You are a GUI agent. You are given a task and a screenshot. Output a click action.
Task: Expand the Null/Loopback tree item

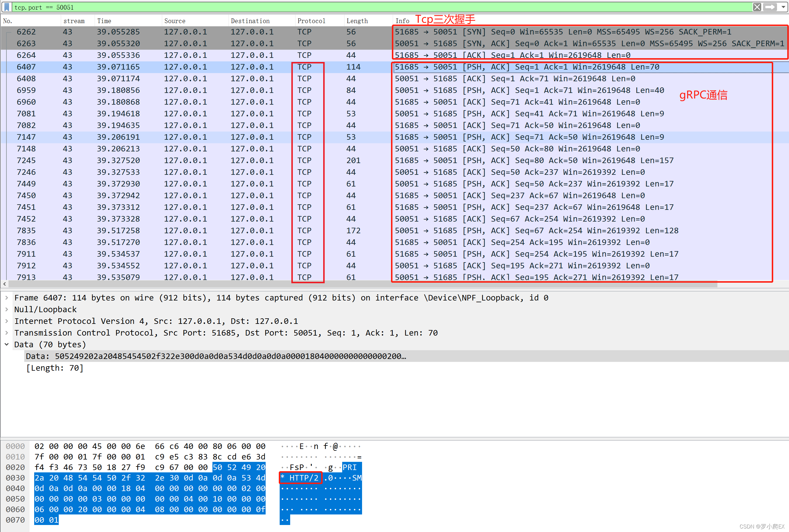tap(6, 310)
